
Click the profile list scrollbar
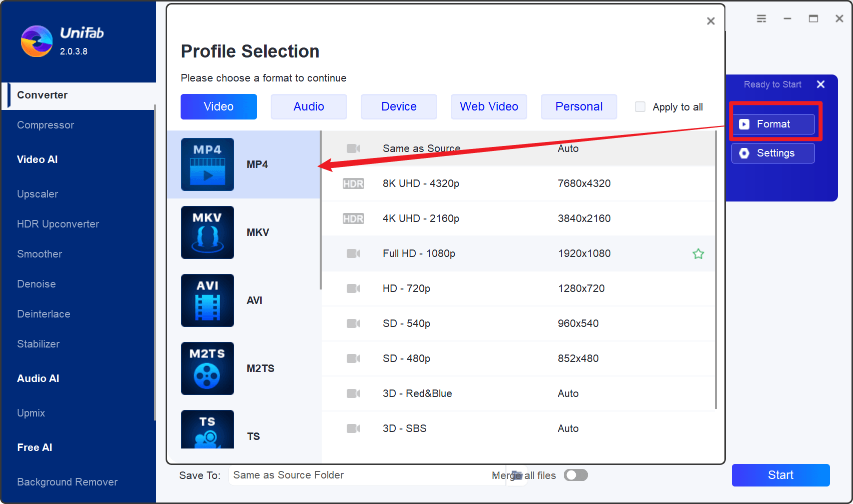pos(716,270)
